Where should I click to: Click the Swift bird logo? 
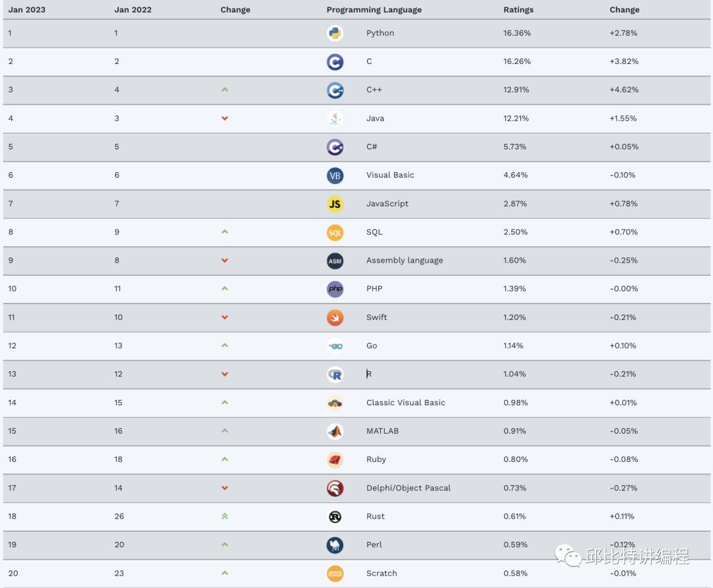[335, 317]
